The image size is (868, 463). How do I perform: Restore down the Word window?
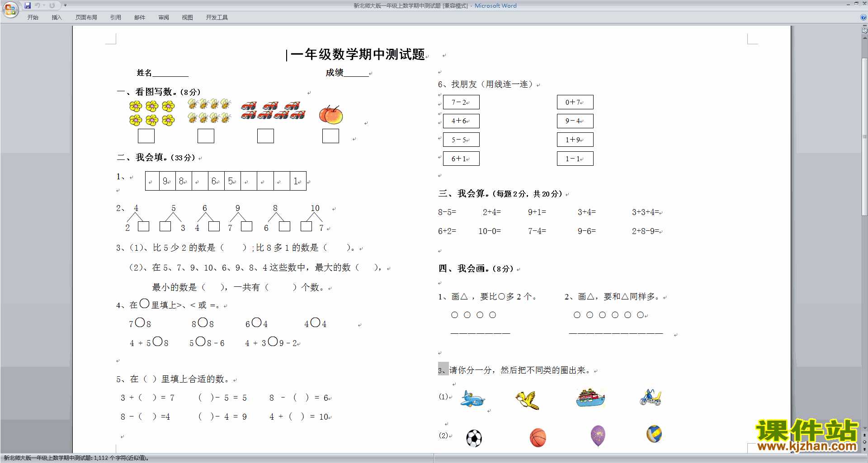(x=856, y=4)
